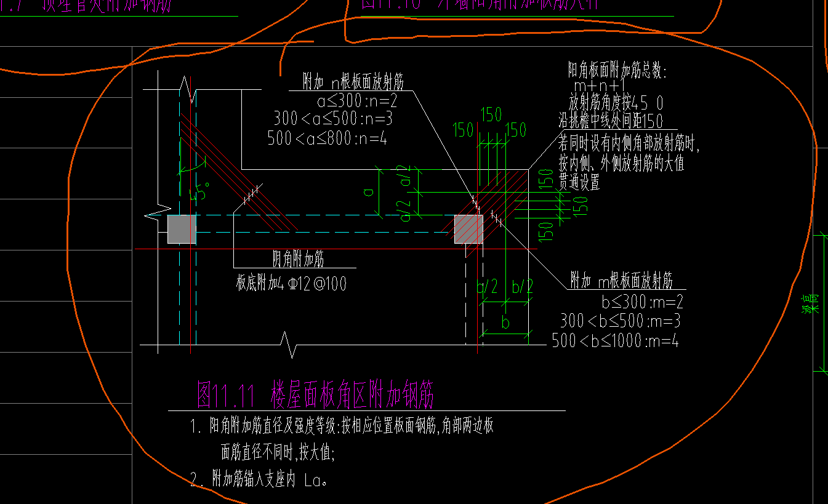Select the text '附加 m根板面放射筋'
828x504 pixels.
coord(621,281)
